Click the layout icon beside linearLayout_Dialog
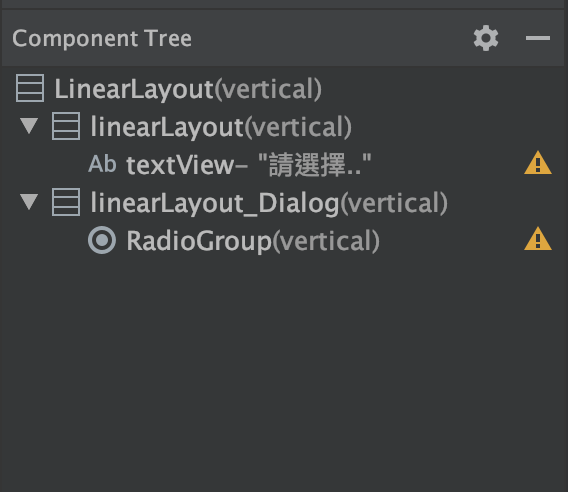The image size is (568, 492). 66,202
